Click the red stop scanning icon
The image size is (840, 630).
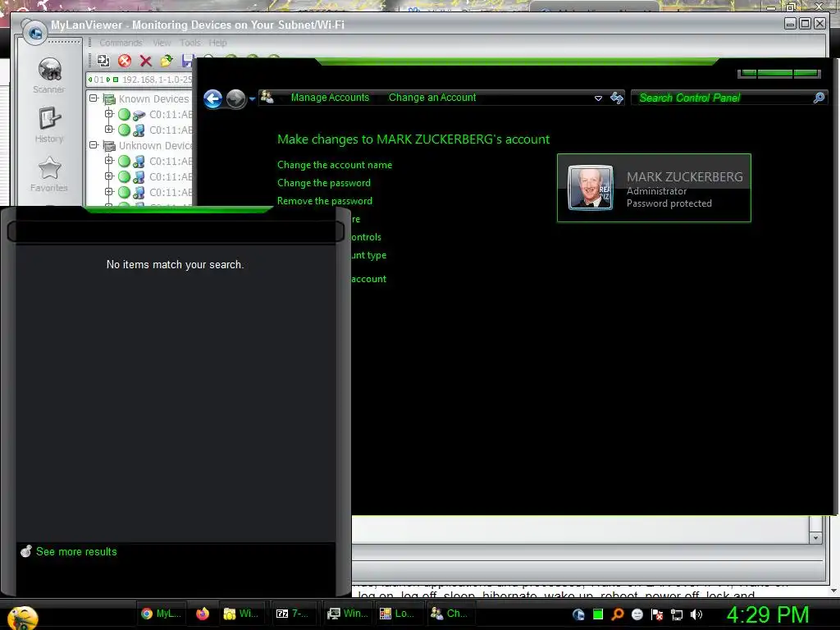click(x=125, y=61)
